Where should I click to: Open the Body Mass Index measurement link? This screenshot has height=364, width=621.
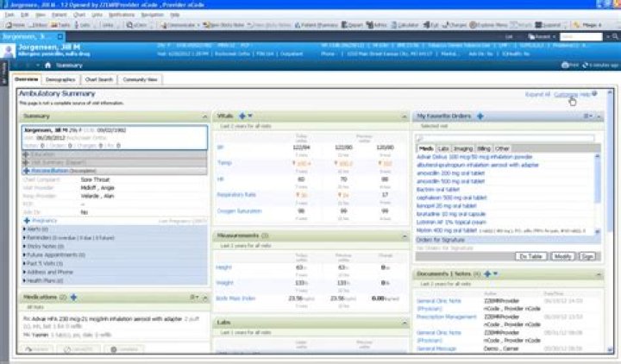click(235, 298)
